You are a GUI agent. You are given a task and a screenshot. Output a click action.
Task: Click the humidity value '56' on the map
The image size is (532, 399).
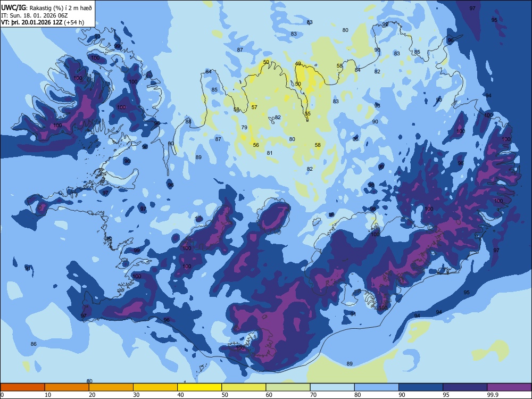(256, 145)
